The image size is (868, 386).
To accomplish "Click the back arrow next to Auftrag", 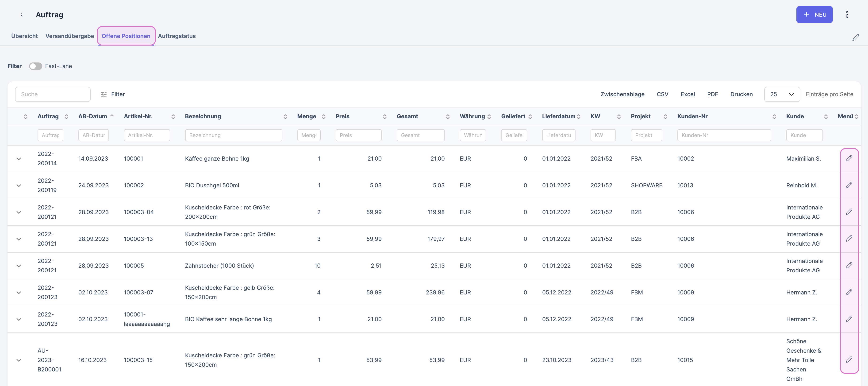I will click(x=22, y=15).
